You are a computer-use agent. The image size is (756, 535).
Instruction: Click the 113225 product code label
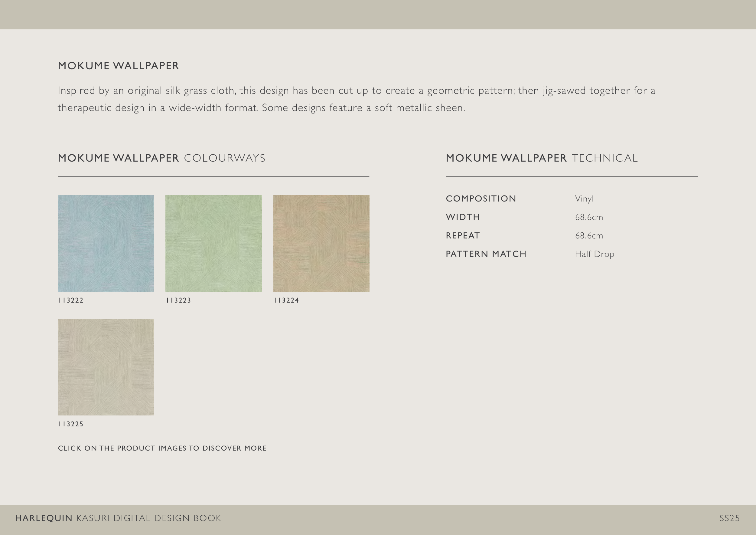point(71,424)
